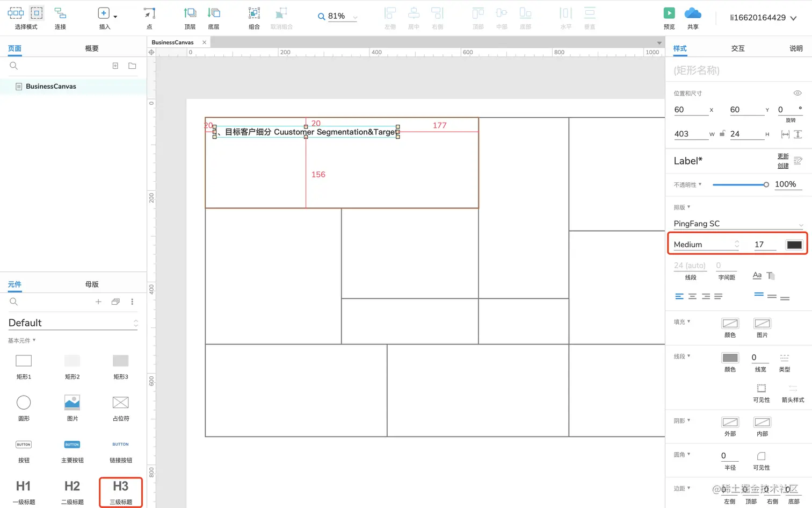The height and width of the screenshot is (508, 812).
Task: Activate the 连接 connector tool
Action: [60, 13]
